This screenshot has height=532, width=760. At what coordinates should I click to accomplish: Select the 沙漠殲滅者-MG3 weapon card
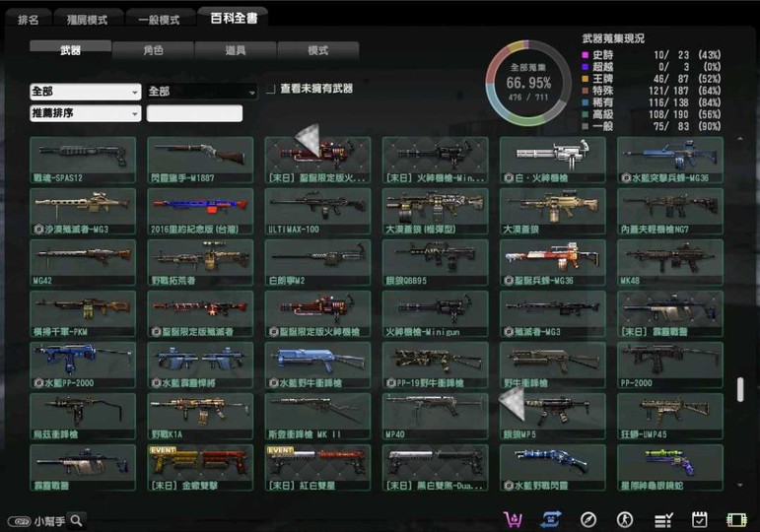(83, 211)
